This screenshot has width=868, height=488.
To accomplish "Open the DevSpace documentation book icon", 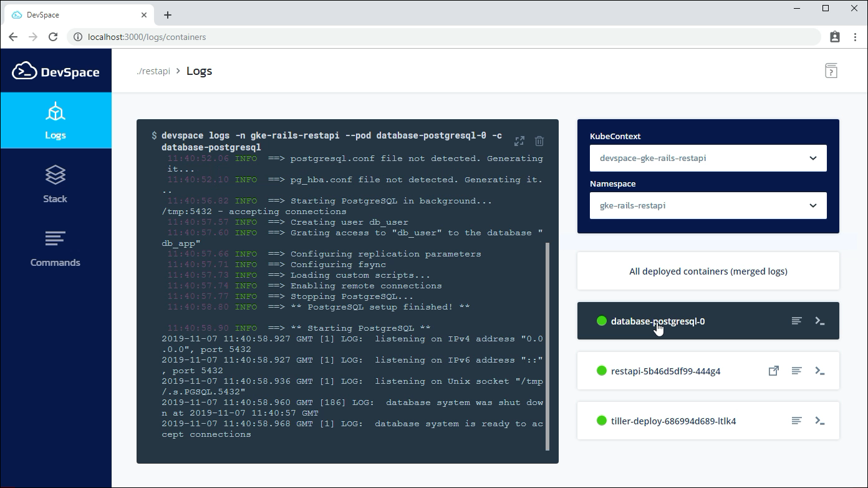I will point(831,71).
